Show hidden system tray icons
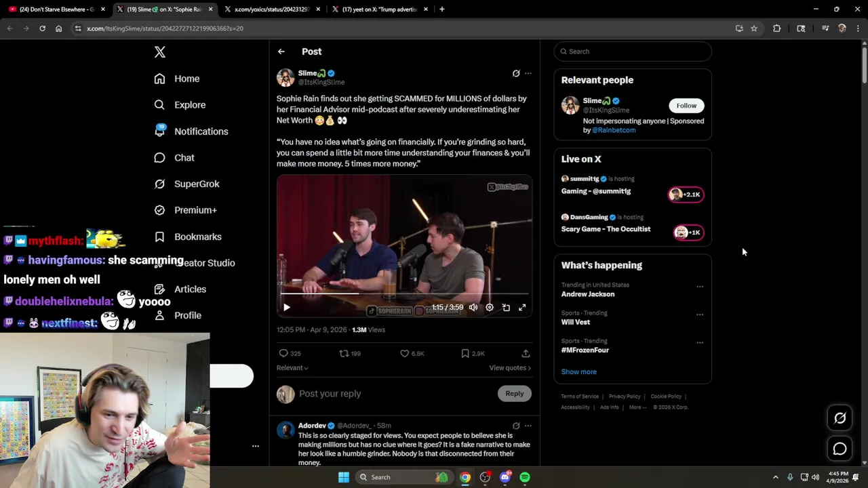This screenshot has height=488, width=868. pyautogui.click(x=776, y=477)
